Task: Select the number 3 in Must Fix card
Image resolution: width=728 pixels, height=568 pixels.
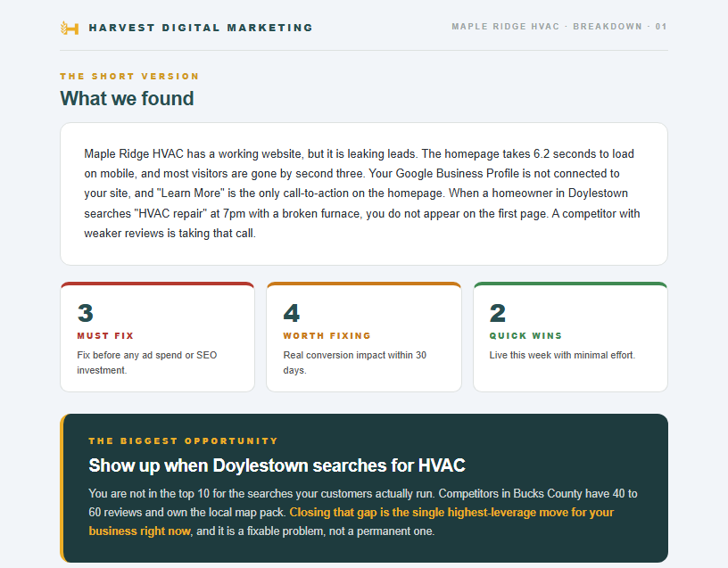Action: coord(86,313)
